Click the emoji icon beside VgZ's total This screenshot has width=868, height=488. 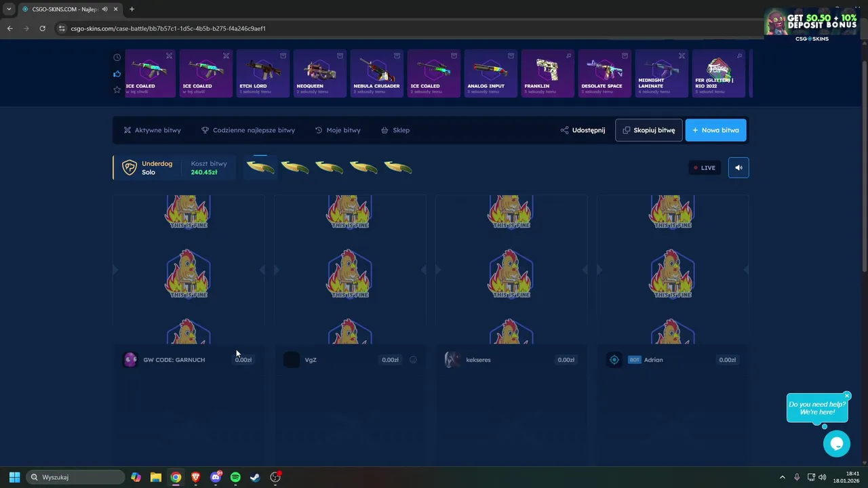[x=413, y=360]
